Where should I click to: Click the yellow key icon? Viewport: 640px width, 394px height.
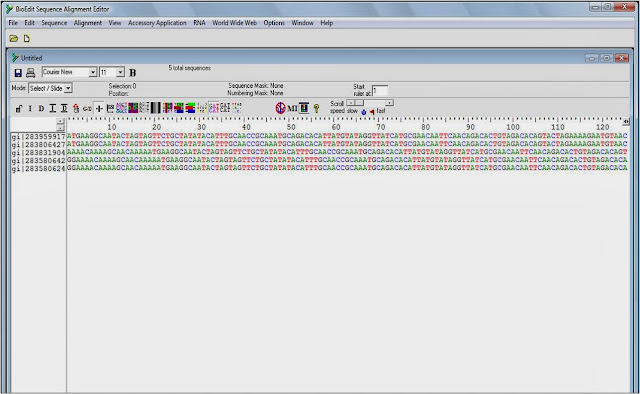[x=316, y=108]
